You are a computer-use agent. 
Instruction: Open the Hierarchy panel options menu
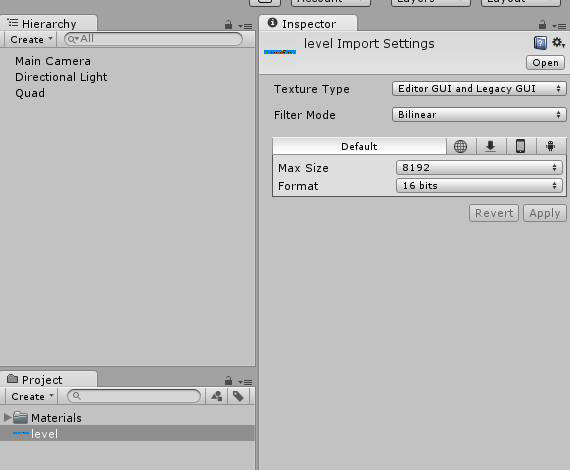click(x=245, y=26)
